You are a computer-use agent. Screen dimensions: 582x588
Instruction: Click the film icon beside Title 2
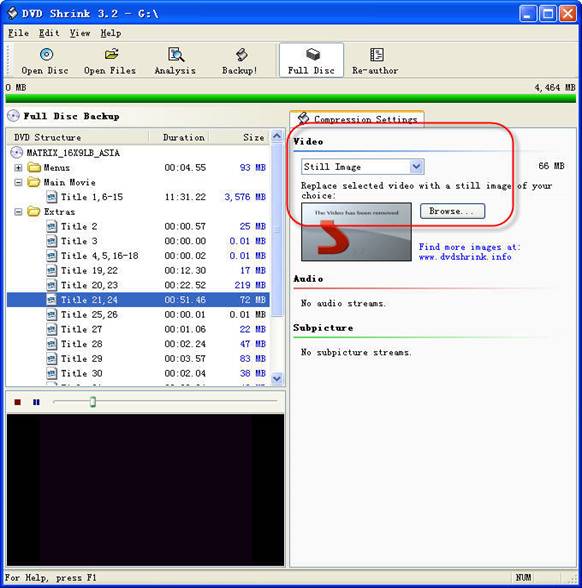tap(52, 226)
